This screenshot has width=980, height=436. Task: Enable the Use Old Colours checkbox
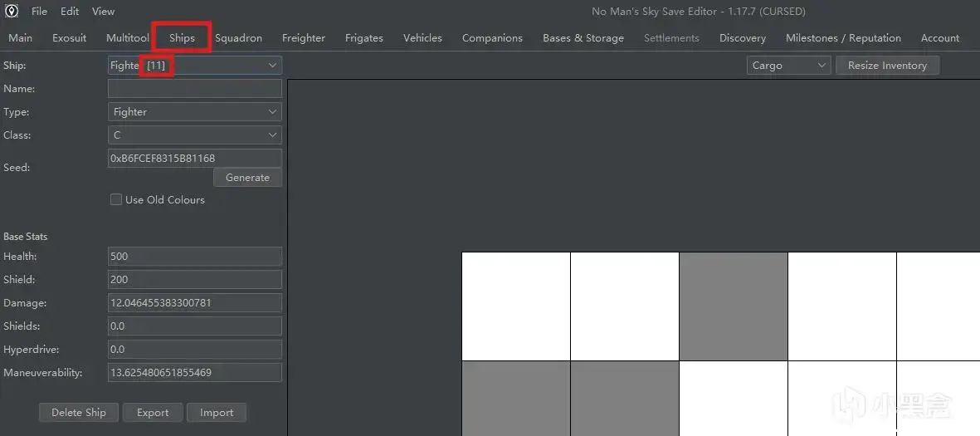tap(115, 199)
